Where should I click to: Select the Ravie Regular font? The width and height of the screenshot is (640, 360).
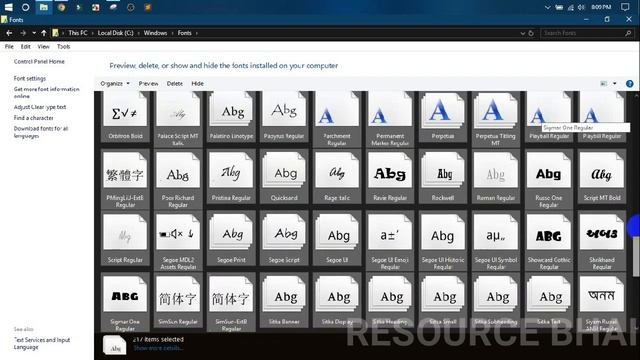[x=390, y=176]
